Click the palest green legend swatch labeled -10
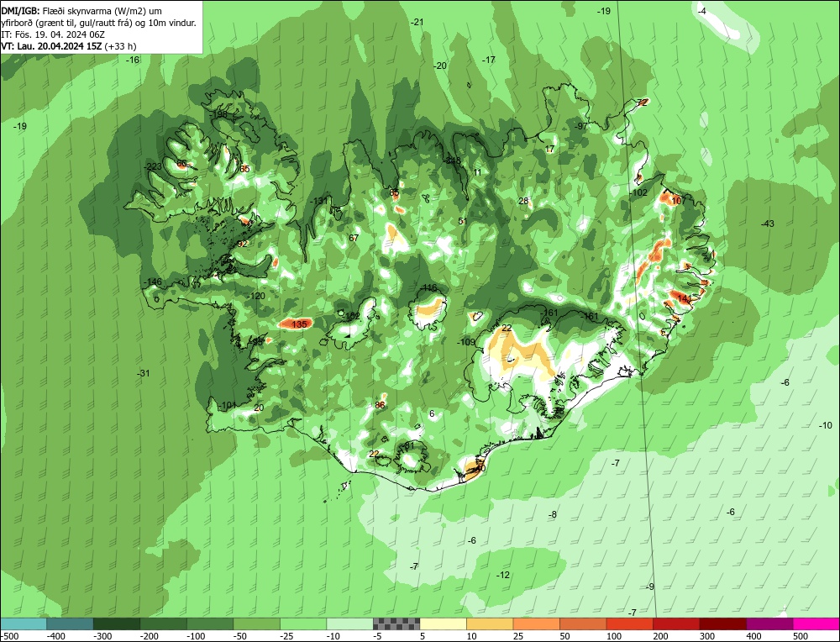Image resolution: width=840 pixels, height=642 pixels. (x=349, y=624)
